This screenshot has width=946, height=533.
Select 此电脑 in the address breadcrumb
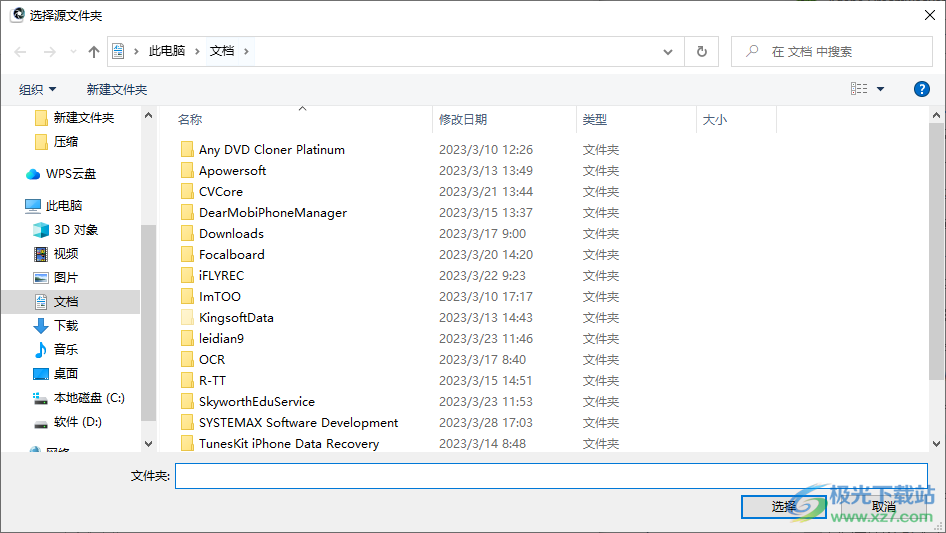pos(167,51)
